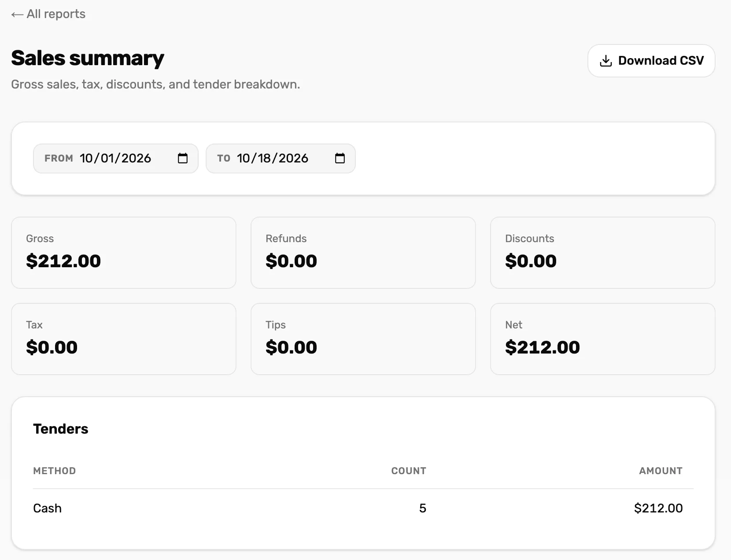Viewport: 731px width, 560px height.
Task: Open the FROM date calendar picker icon
Action: (183, 158)
